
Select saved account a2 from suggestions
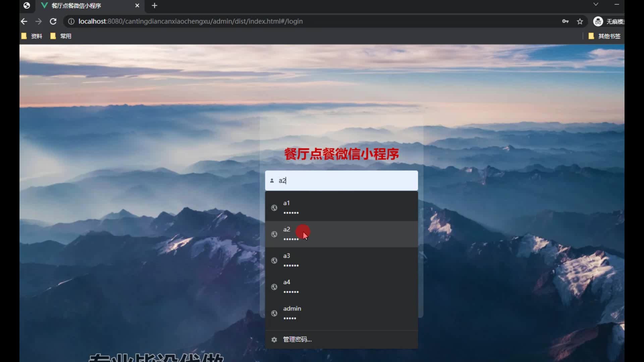coord(341,234)
